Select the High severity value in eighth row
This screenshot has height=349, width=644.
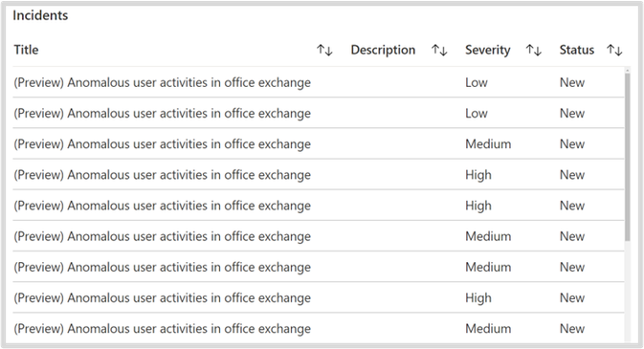pyautogui.click(x=478, y=298)
